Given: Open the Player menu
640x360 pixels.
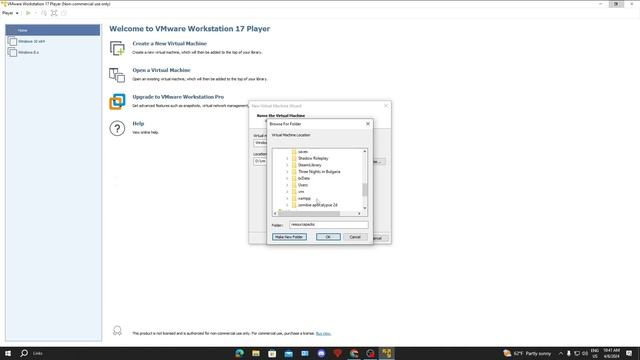Looking at the screenshot, I should point(10,13).
